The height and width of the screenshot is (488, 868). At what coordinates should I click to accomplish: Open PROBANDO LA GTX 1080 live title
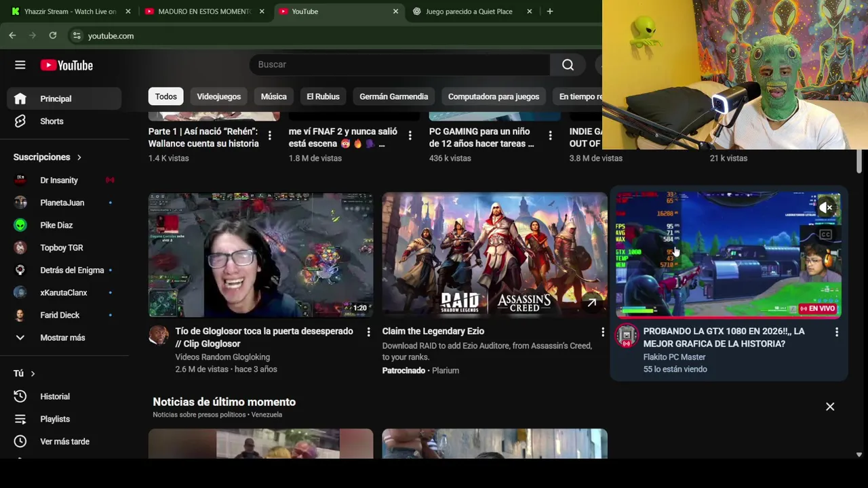click(x=724, y=338)
